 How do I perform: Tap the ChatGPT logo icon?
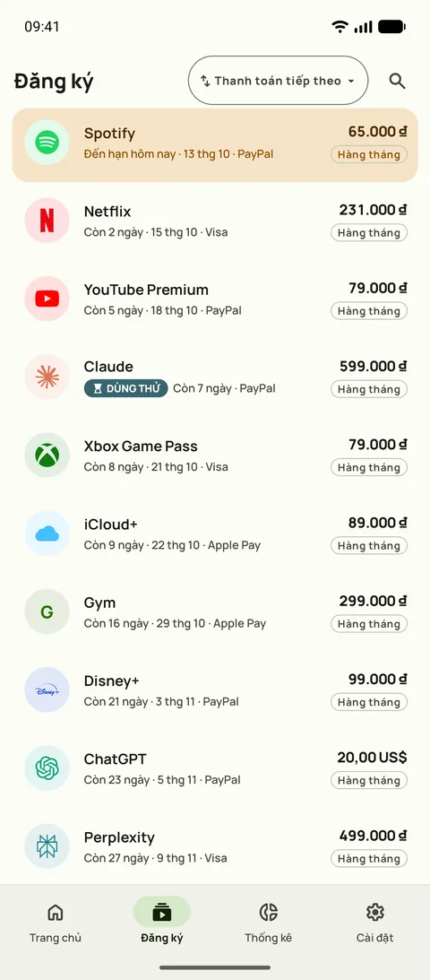47,768
